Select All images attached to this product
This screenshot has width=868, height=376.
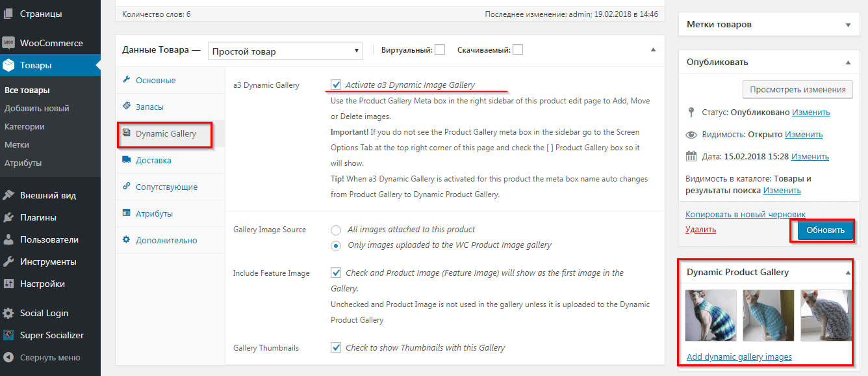click(336, 230)
